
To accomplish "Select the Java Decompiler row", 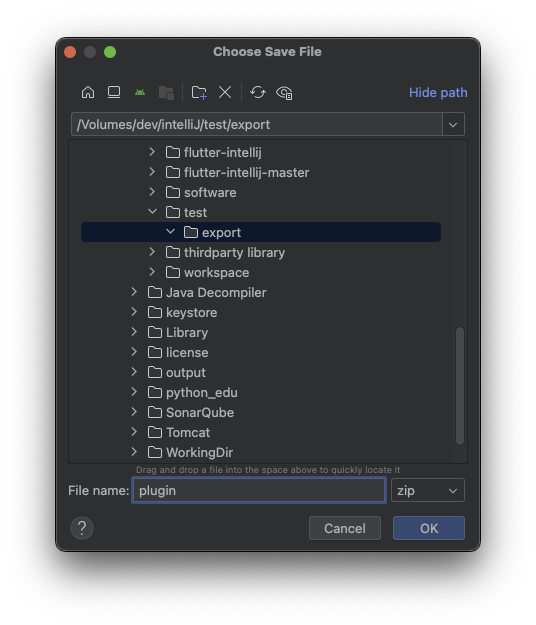I will tap(261, 292).
